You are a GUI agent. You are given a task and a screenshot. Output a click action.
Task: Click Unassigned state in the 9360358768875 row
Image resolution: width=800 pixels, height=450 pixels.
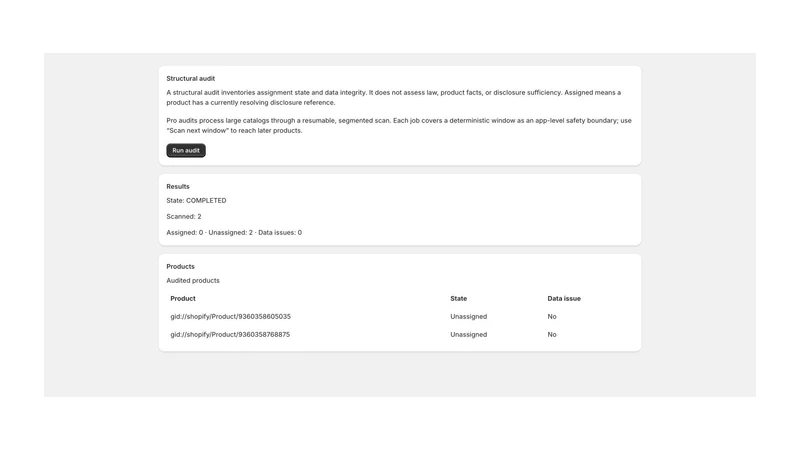point(468,335)
